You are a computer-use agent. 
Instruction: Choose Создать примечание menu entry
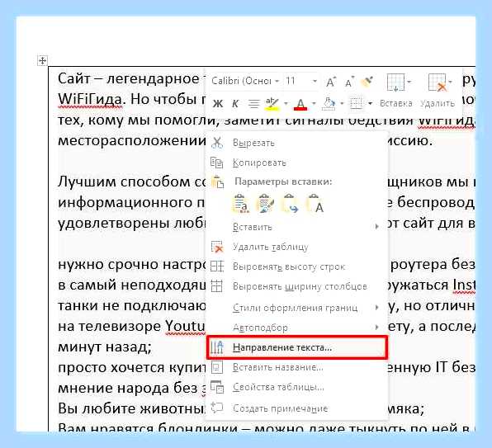tap(296, 408)
